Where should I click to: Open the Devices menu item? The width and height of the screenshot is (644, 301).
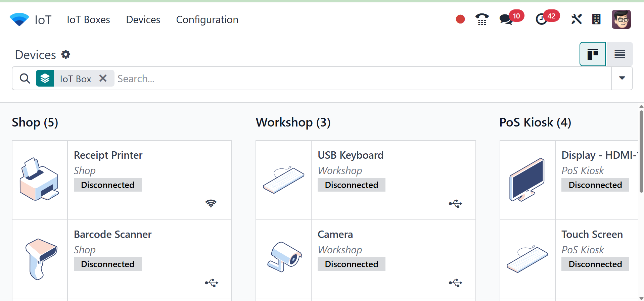click(x=143, y=20)
